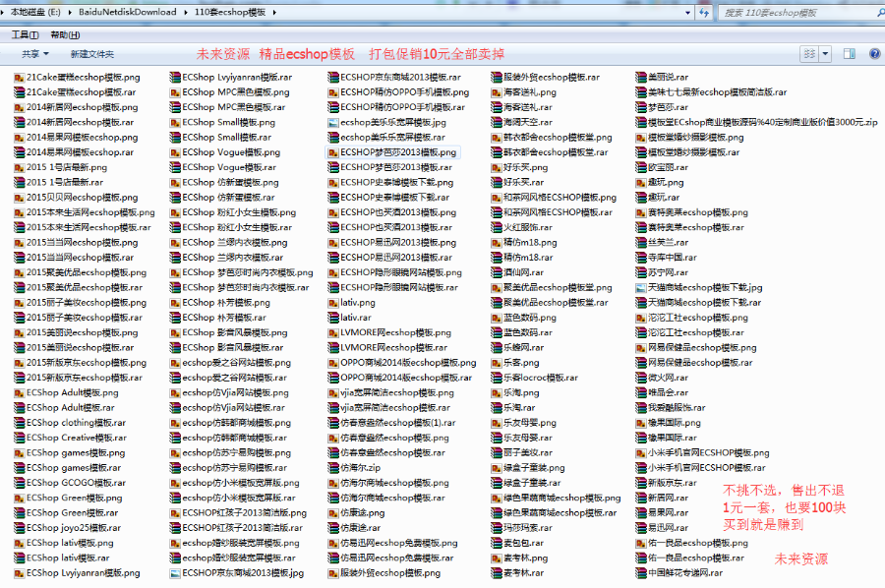The height and width of the screenshot is (588, 885).
Task: Open the 帮助(H) menu
Action: (65, 35)
